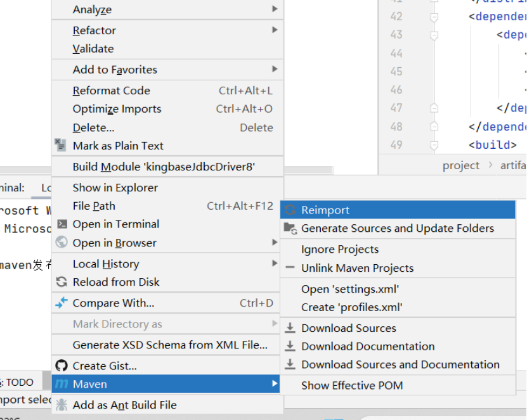The image size is (527, 420).
Task: Click the globe icon for Open in Browser
Action: click(62, 243)
